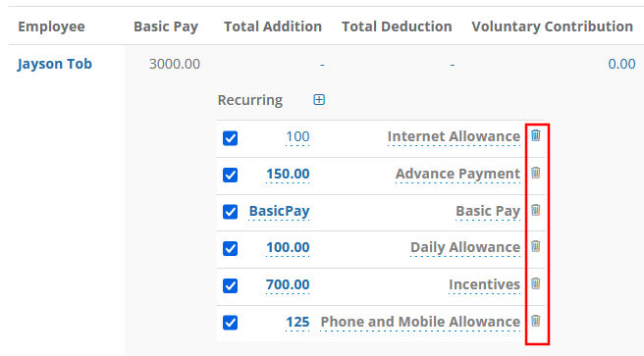This screenshot has width=644, height=356.
Task: Toggle the Advance Payment checkbox
Action: point(230,176)
